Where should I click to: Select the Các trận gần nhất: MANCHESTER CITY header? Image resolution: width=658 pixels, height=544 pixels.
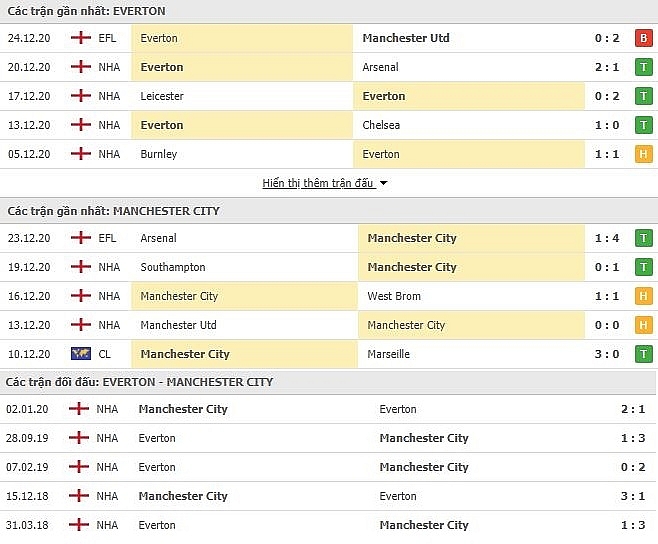click(113, 211)
